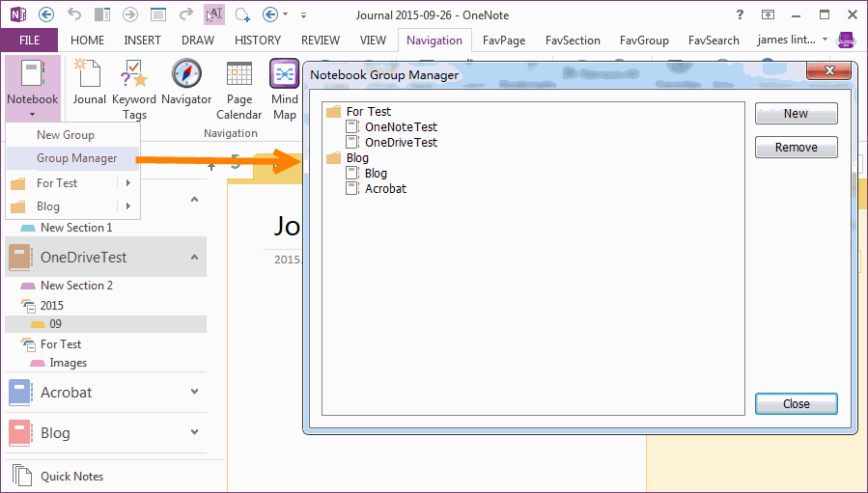Collapse the OneDriveTest notebook chevron
Viewport: 868px width, 493px height.
click(194, 257)
